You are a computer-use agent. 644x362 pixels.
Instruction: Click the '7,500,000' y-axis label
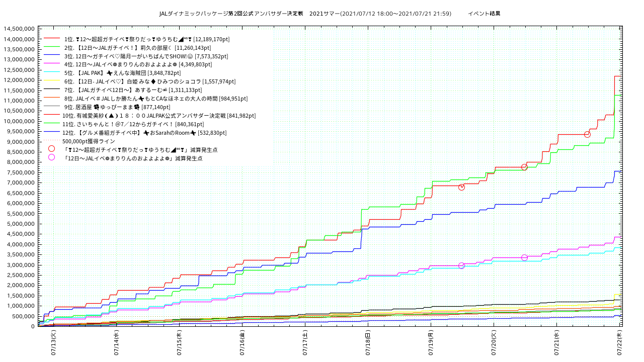coord(21,172)
